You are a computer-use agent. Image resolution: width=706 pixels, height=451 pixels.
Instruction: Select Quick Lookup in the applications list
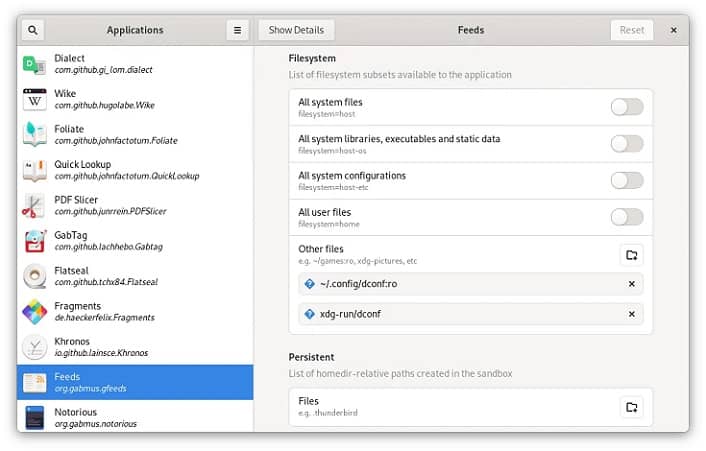coord(135,170)
